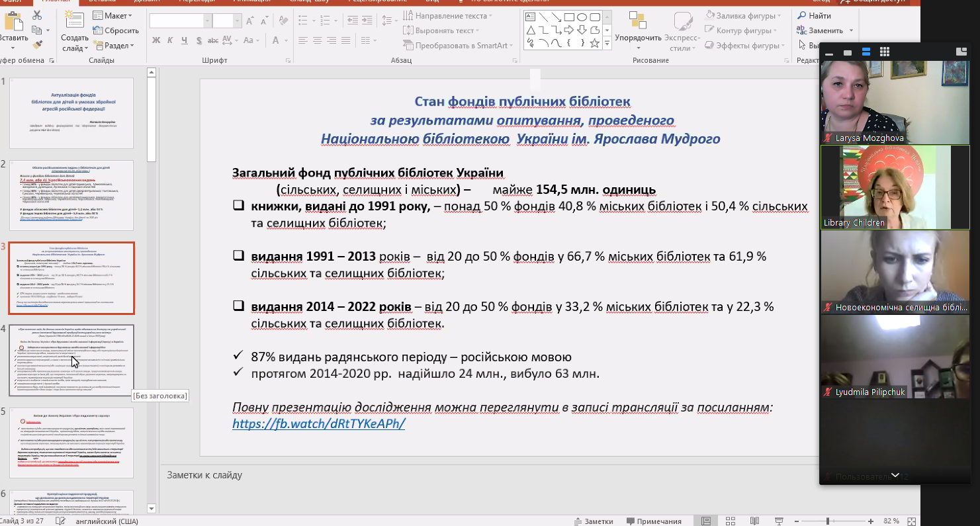The height and width of the screenshot is (526, 980).
Task: Click the New Slide icon
Action: click(x=74, y=19)
